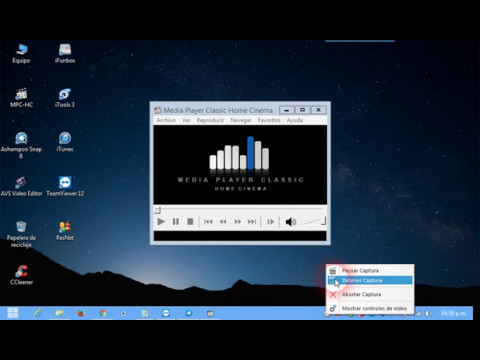Viewport: 480px width, 360px height.
Task: Launch Internet Explorer from the taskbar
Action: (x=38, y=313)
